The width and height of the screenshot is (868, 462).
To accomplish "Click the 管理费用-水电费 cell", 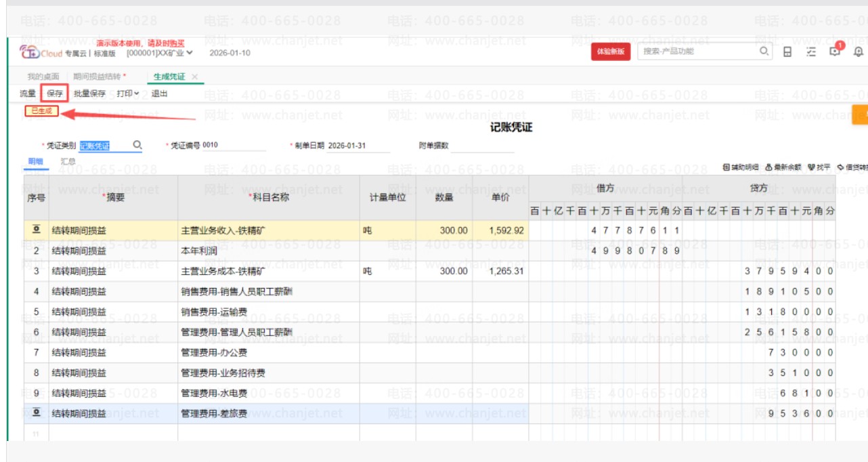I will (x=269, y=393).
